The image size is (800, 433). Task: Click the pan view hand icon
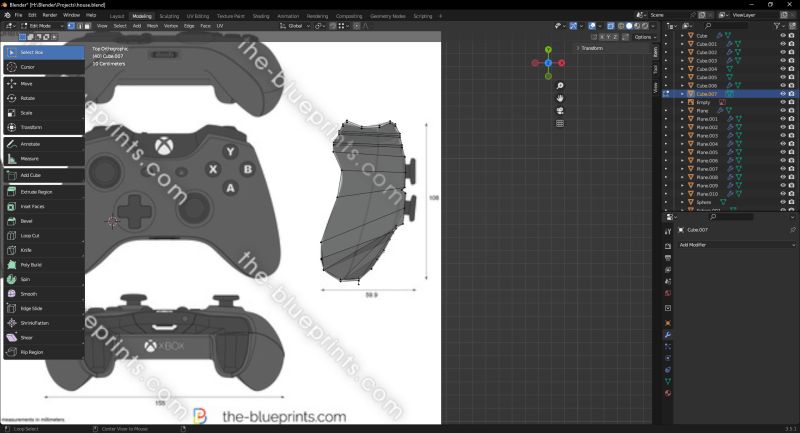[560, 98]
